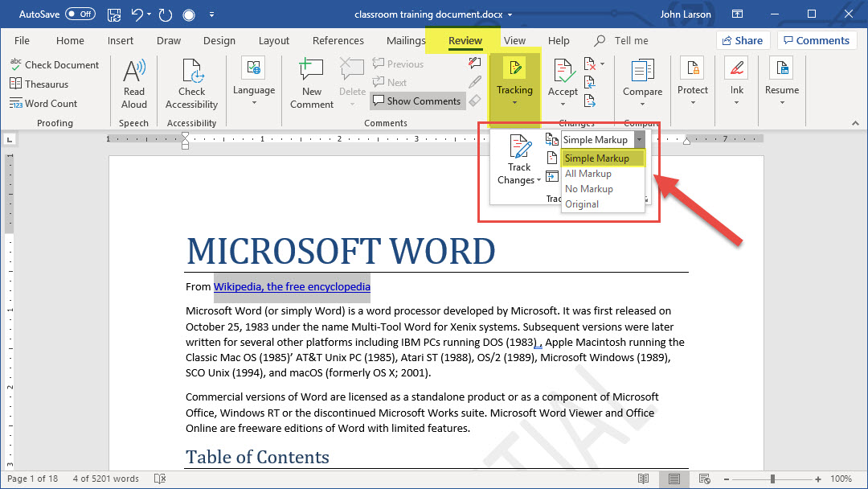Click the zoom slider in status bar

point(772,479)
